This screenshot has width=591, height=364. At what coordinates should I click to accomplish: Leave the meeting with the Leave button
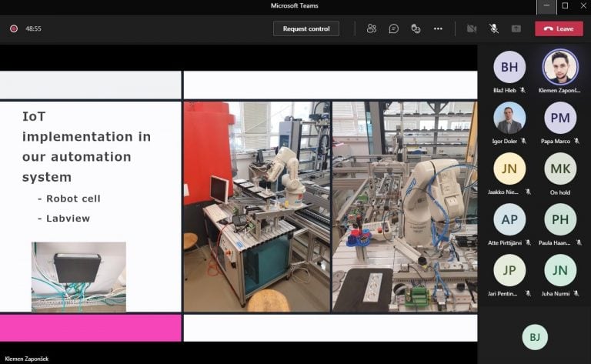pyautogui.click(x=559, y=28)
